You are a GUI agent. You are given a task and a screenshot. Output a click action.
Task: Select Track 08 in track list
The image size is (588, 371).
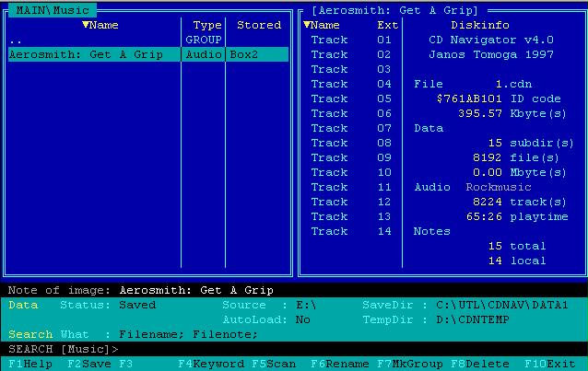[x=351, y=143]
